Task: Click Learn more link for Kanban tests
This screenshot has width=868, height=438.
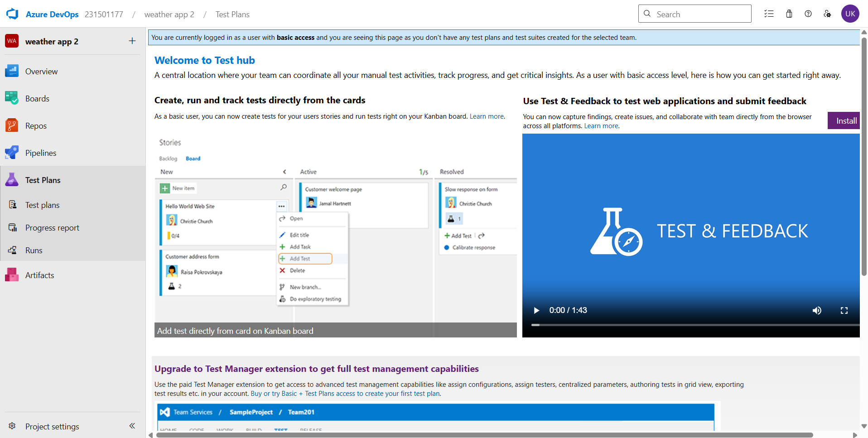Action: [x=487, y=116]
